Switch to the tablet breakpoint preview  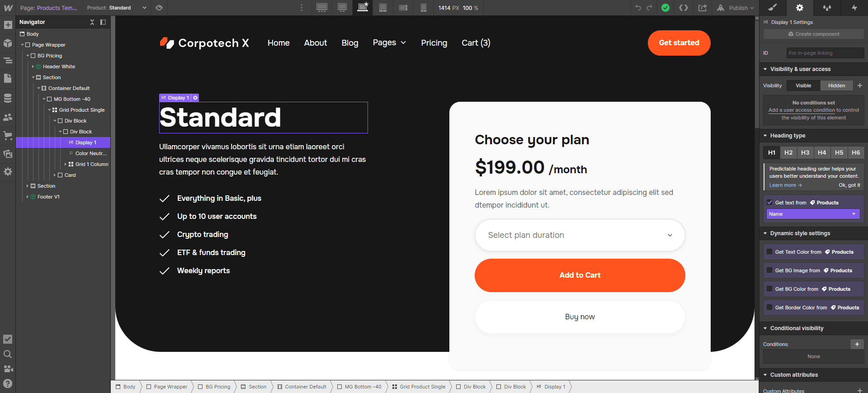click(382, 8)
